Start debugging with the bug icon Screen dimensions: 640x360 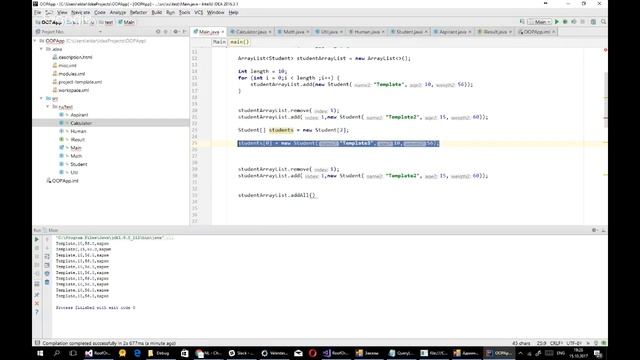[565, 22]
